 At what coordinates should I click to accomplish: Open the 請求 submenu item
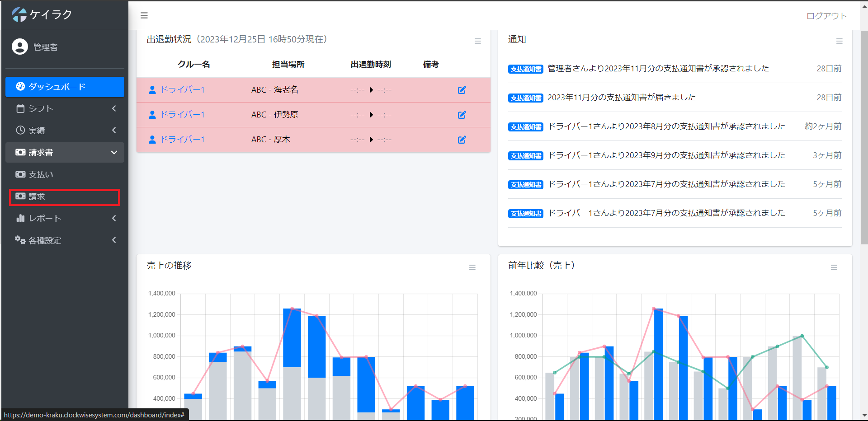click(65, 197)
